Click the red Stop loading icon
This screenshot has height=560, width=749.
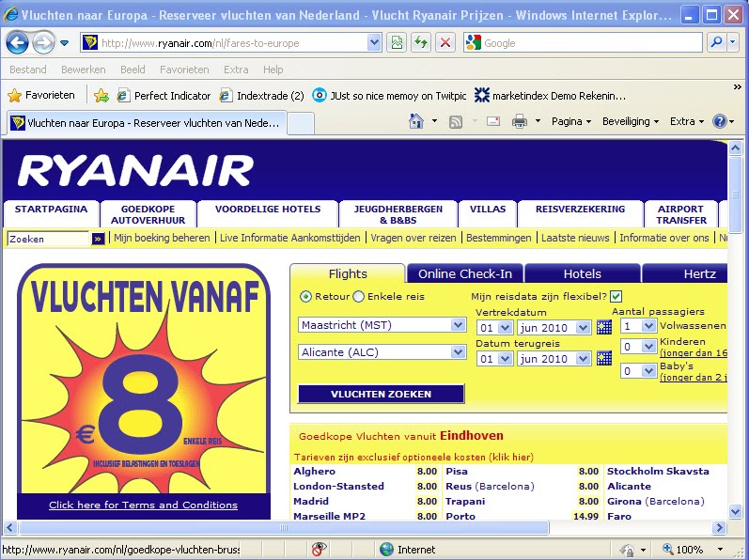tap(445, 43)
